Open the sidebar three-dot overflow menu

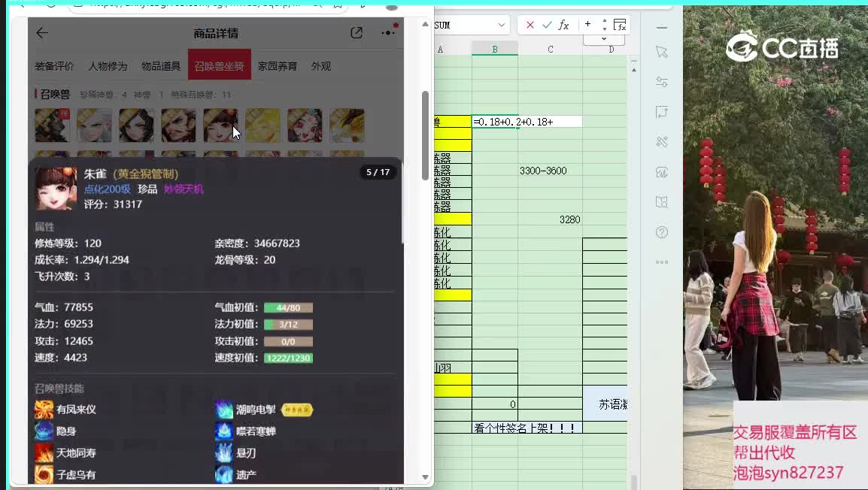662,262
